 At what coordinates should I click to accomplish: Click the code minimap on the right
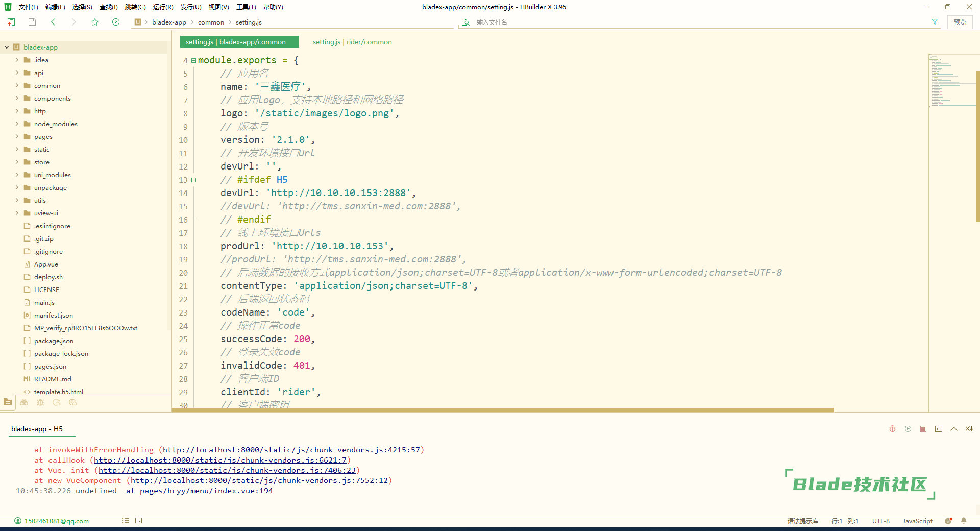click(952, 80)
